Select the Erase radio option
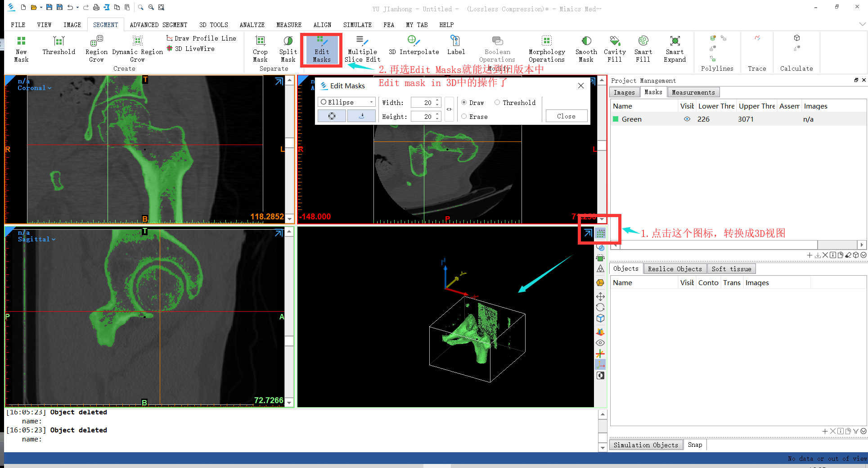The width and height of the screenshot is (868, 468). [x=474, y=117]
